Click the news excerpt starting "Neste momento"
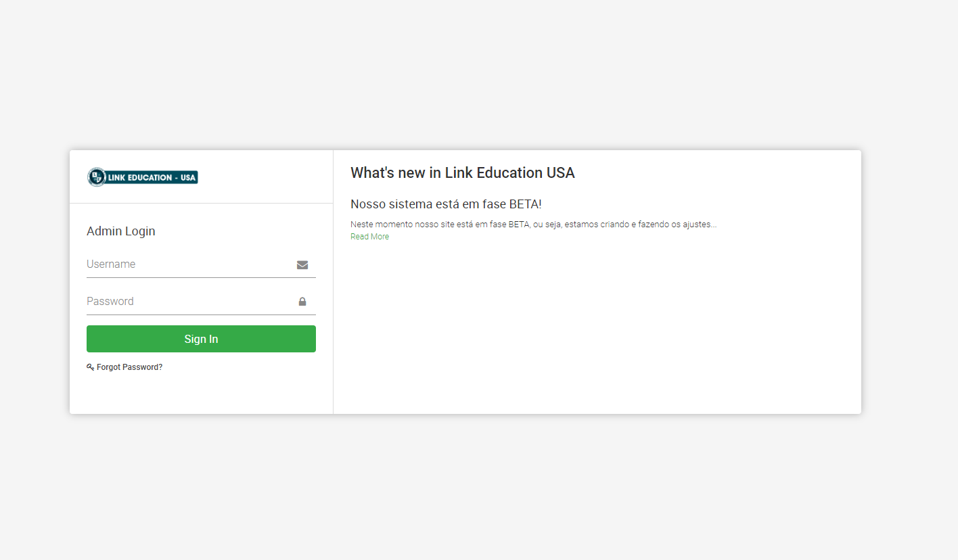Screen dimensions: 958x560 [533, 225]
